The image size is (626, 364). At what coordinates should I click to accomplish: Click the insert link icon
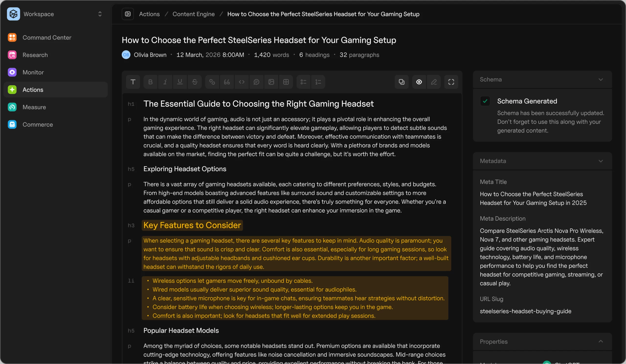click(x=212, y=82)
